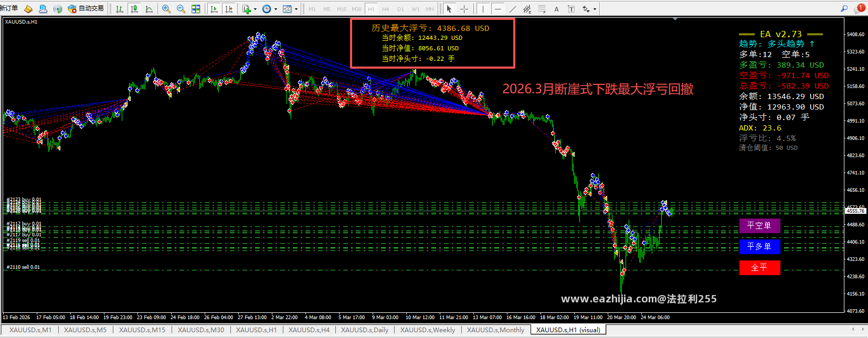
Task: Select the cursor arrow tool
Action: tap(449, 9)
